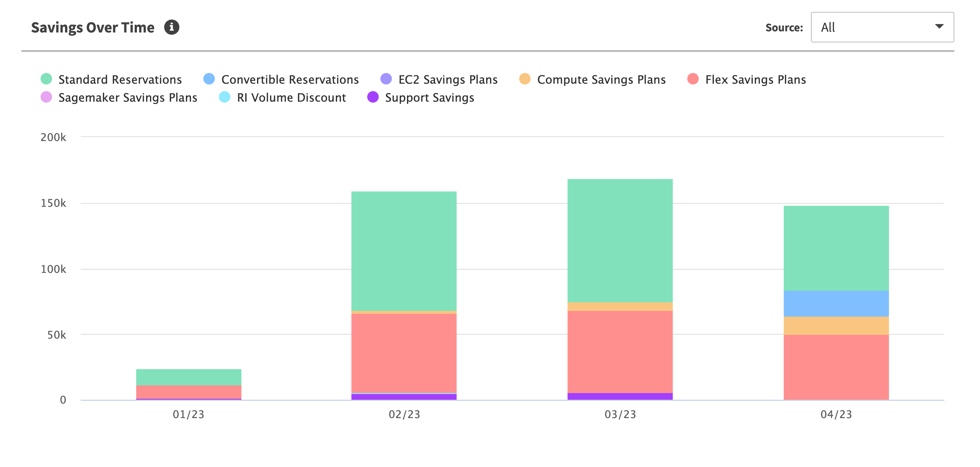Click the RI Volume Discount cyan legend dot
The height and width of the screenshot is (467, 980).
[x=225, y=97]
